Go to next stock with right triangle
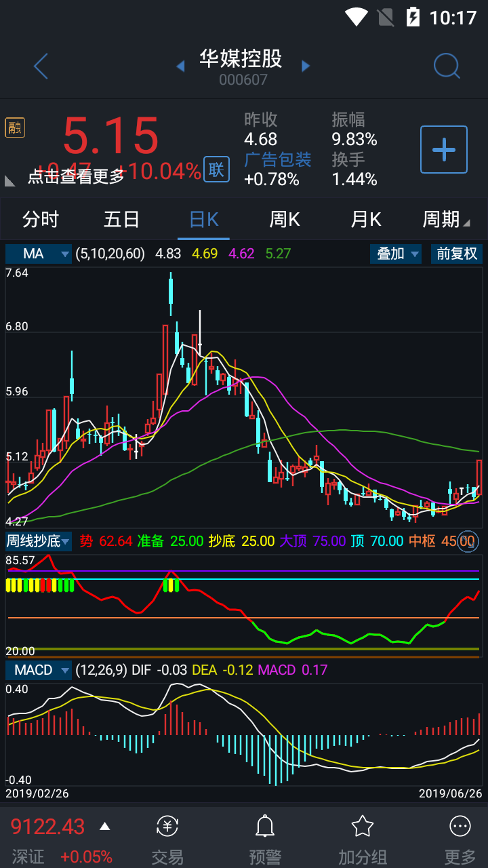The image size is (488, 868). click(306, 66)
